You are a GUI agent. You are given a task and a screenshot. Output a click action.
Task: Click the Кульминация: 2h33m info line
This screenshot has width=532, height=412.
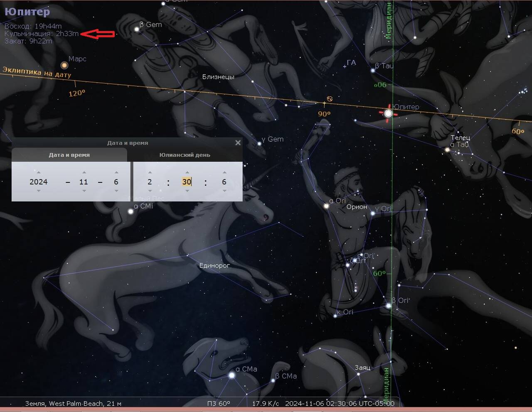42,34
